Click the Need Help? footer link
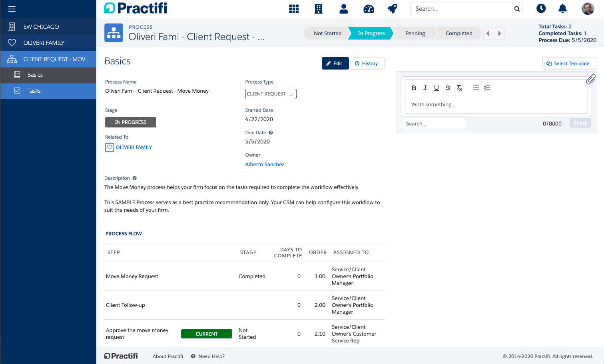This screenshot has height=364, width=604. 211,356
